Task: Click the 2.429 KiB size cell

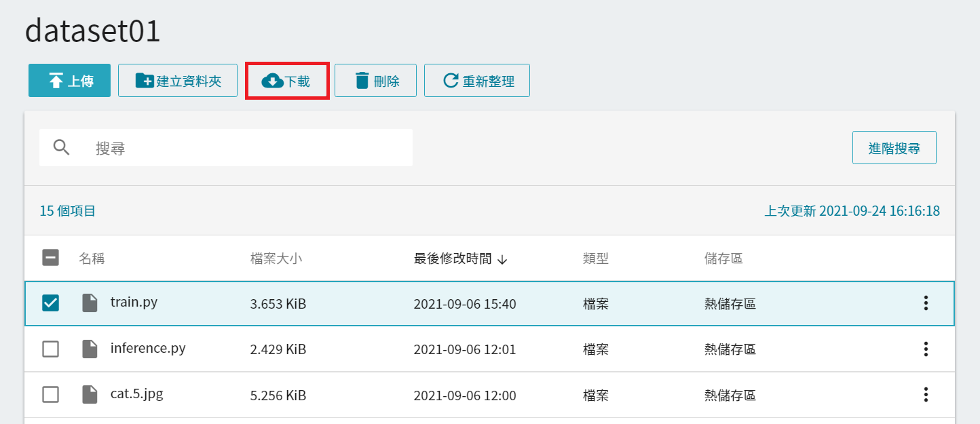Action: (278, 350)
